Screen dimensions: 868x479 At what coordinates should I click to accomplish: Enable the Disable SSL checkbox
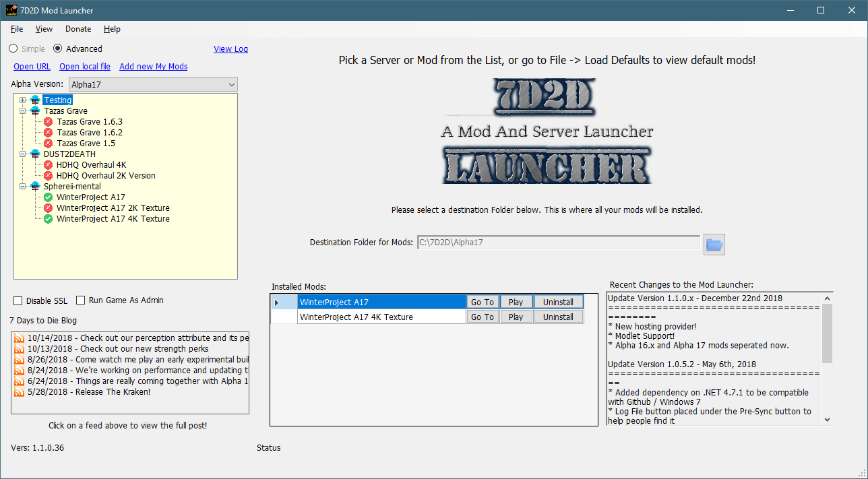(18, 300)
